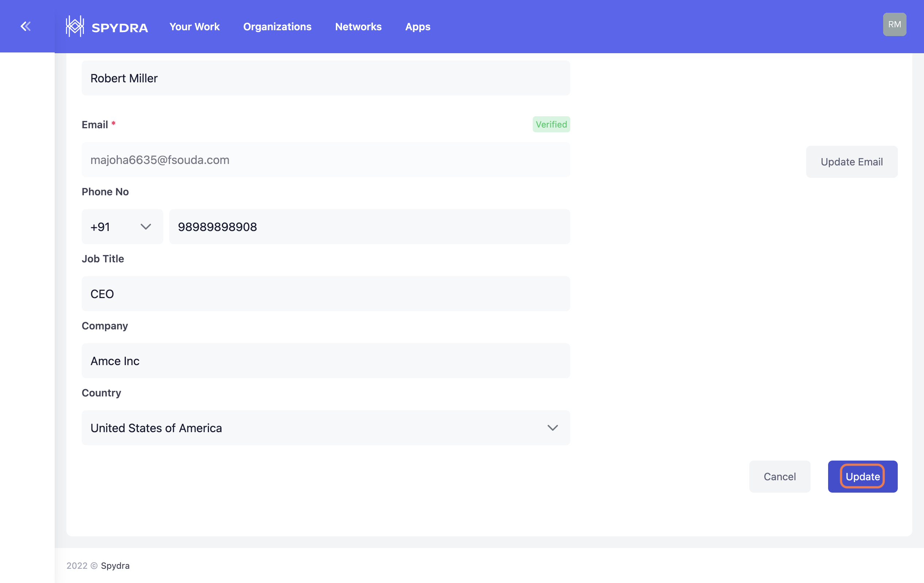924x583 pixels.
Task: Go to Organizations menu
Action: [277, 27]
